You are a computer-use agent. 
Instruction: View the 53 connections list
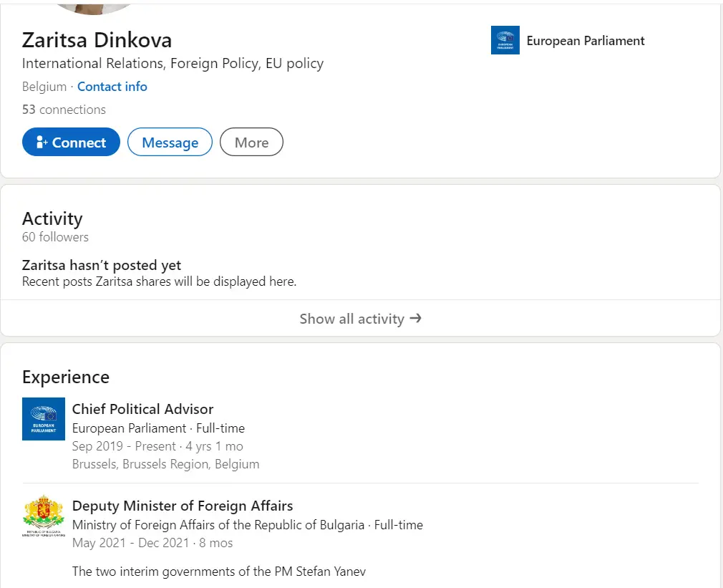64,110
